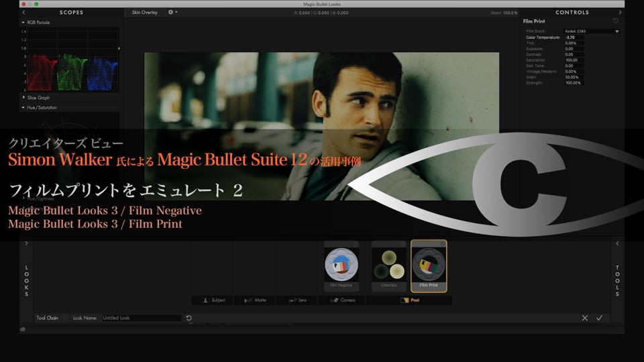644x362 pixels.
Task: Click the Strength value 100.00%
Action: click(x=574, y=83)
